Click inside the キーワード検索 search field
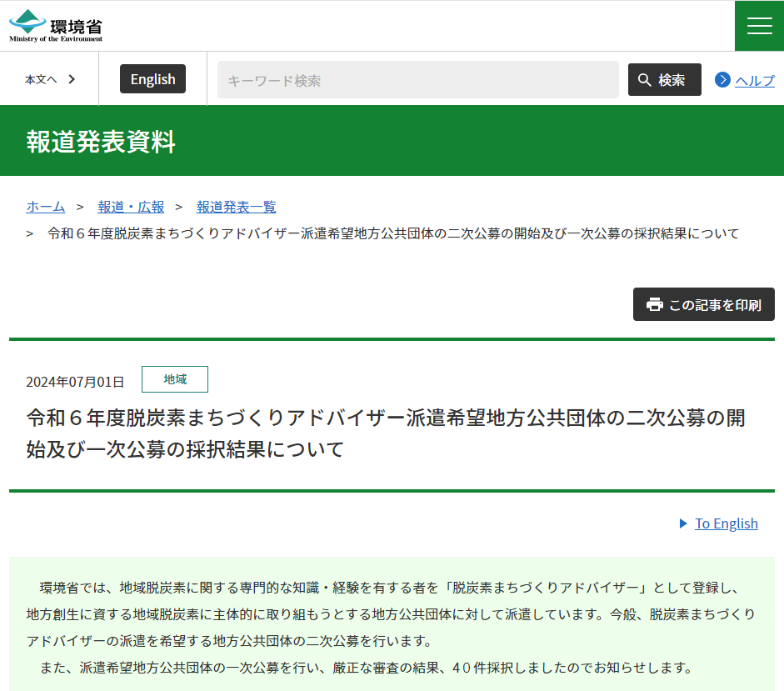 [x=417, y=78]
